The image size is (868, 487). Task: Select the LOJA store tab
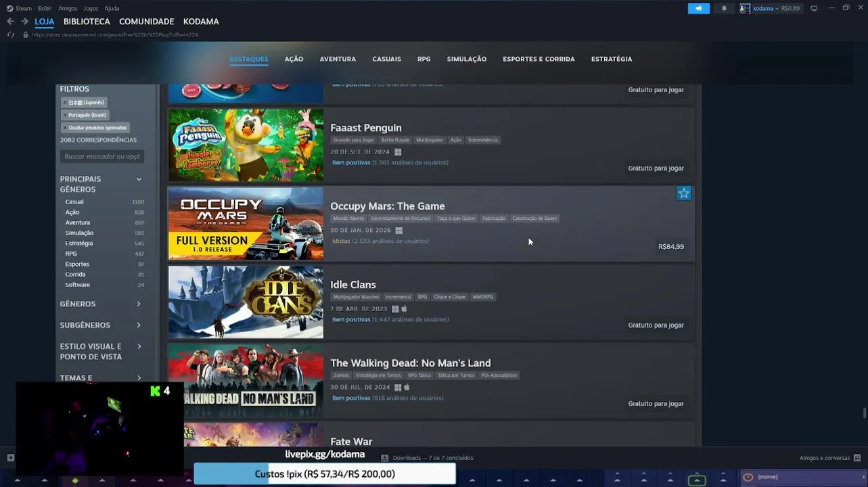click(45, 22)
